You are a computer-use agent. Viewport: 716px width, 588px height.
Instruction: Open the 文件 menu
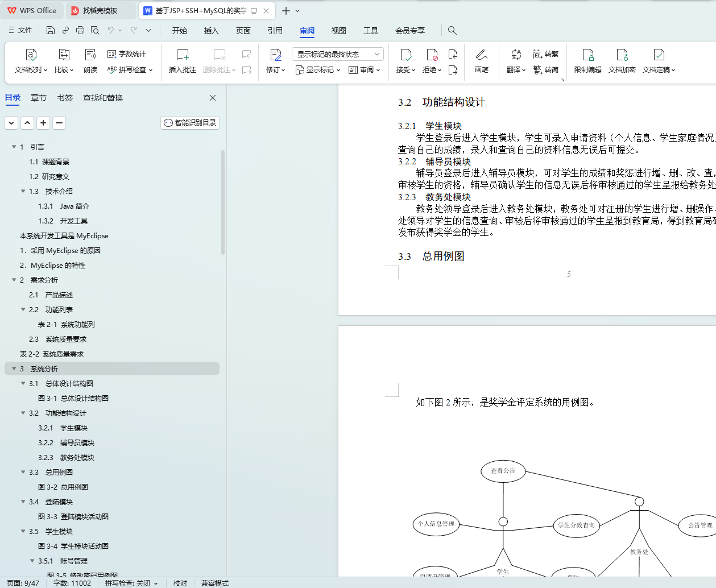coord(20,30)
